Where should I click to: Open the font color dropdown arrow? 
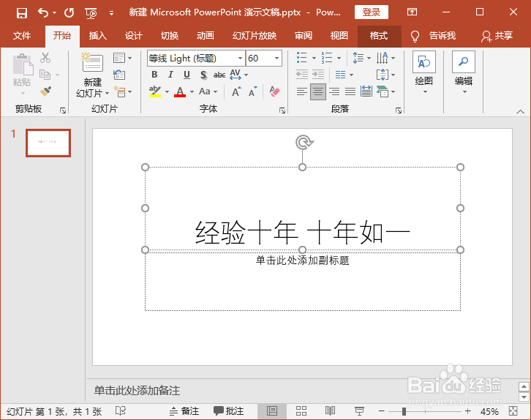[192, 91]
